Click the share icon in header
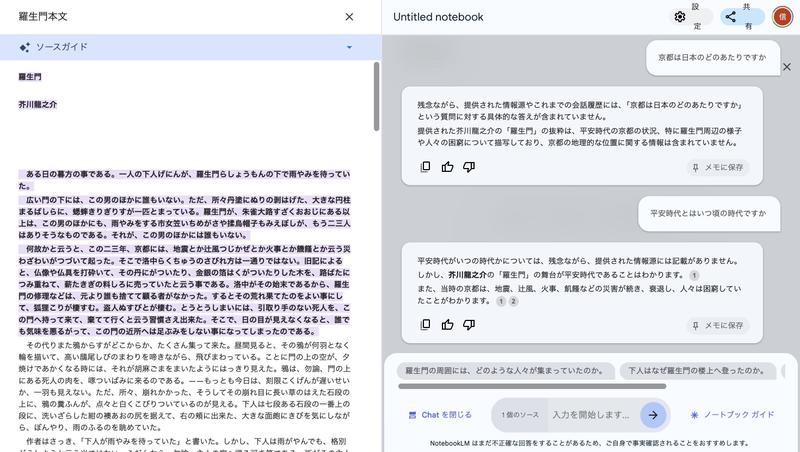Viewport: 800px width, 452px height. pyautogui.click(x=731, y=17)
